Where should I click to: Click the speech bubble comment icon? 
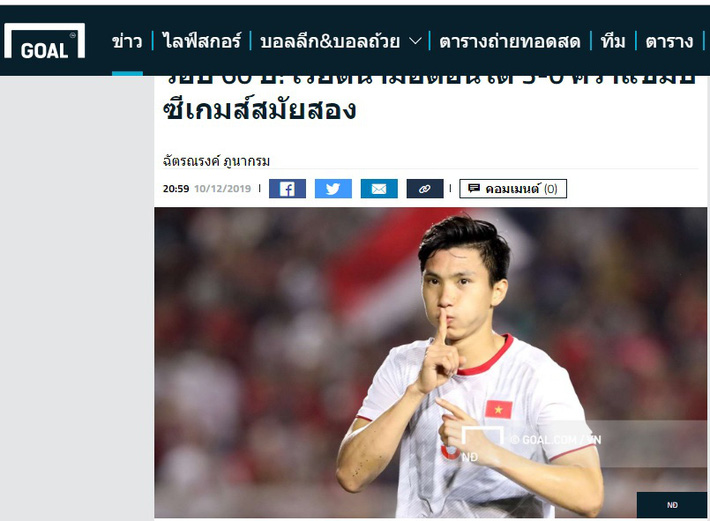pyautogui.click(x=474, y=188)
